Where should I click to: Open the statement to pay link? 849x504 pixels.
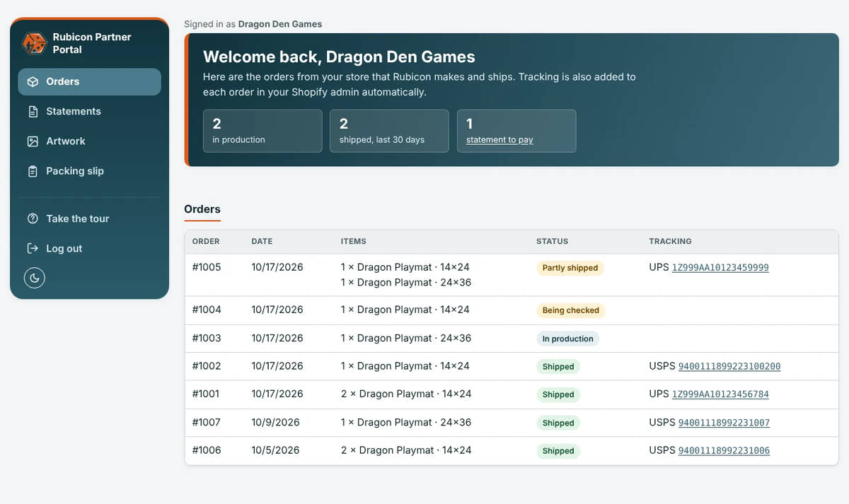pos(499,140)
